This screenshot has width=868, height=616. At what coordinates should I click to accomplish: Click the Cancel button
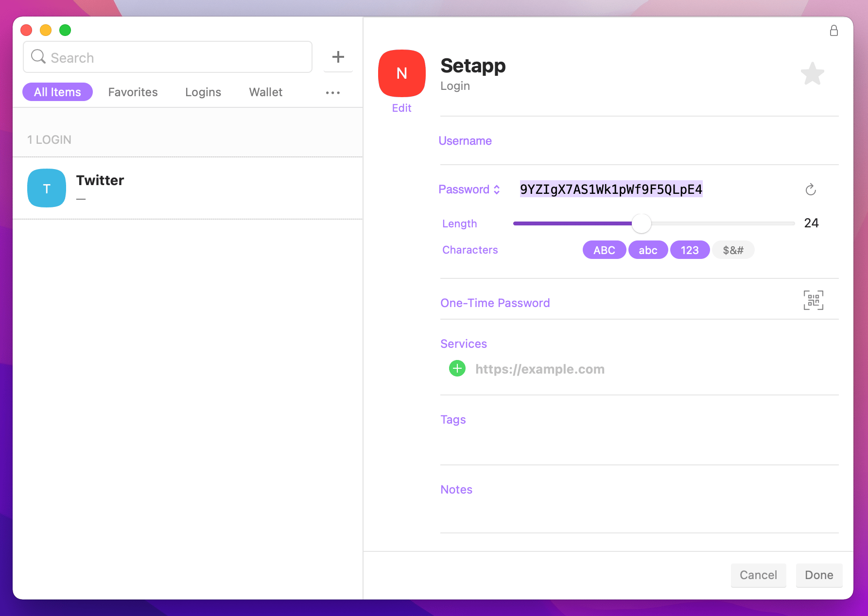pyautogui.click(x=758, y=575)
